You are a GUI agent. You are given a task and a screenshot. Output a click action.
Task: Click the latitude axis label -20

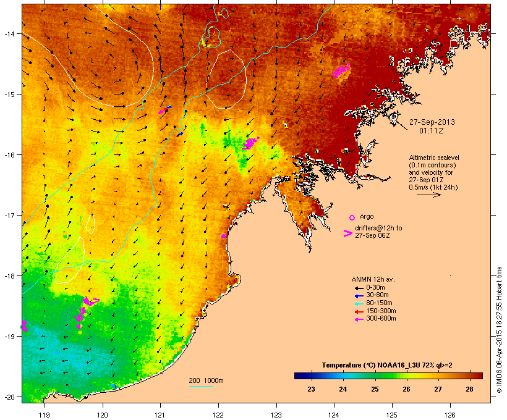click(9, 397)
